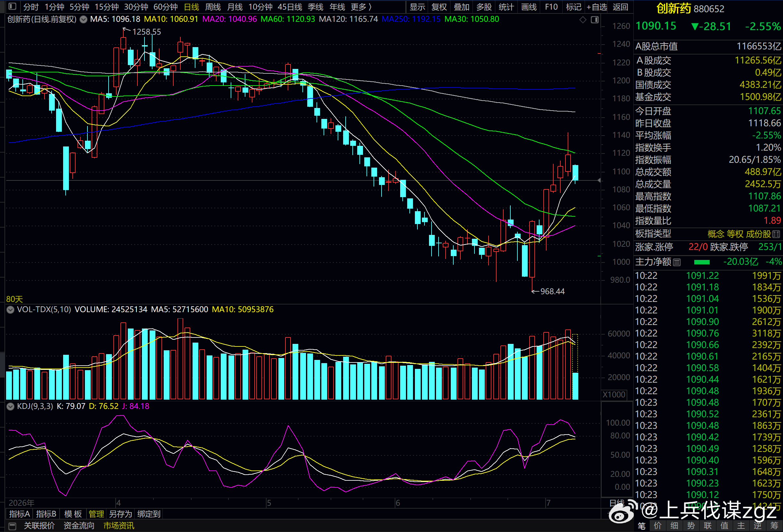
Task: Switch to 年线 yearly chart
Action: tap(337, 7)
